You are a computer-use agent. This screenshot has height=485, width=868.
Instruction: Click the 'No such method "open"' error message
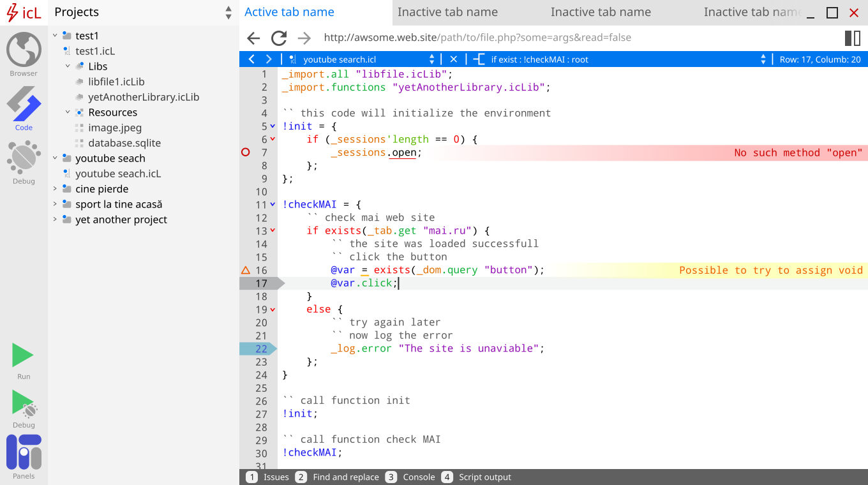pos(798,153)
